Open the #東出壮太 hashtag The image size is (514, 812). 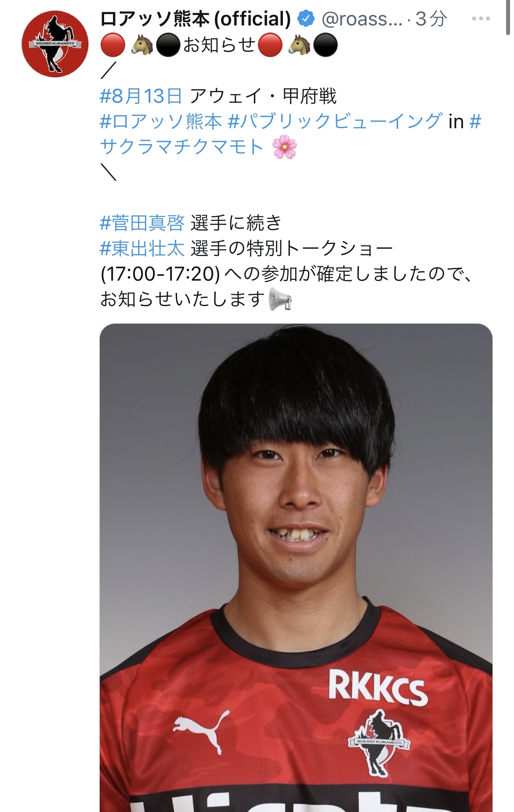tap(142, 249)
